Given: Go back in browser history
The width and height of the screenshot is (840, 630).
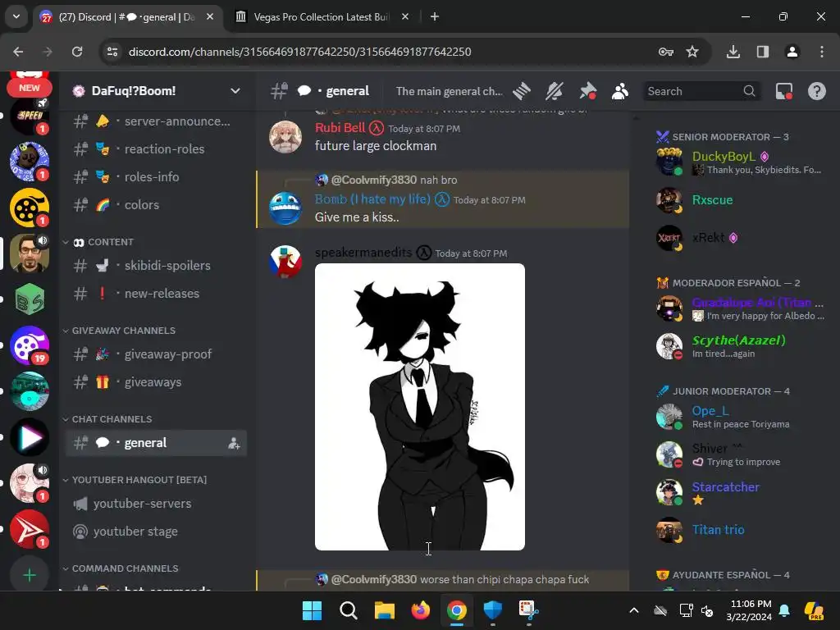Looking at the screenshot, I should 18,52.
